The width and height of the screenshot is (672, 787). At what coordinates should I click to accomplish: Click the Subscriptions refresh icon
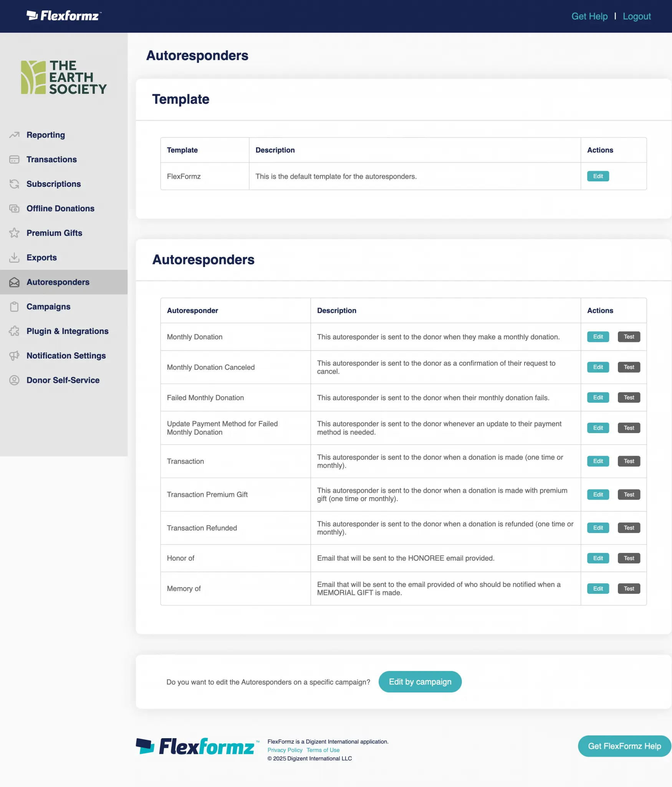[14, 184]
